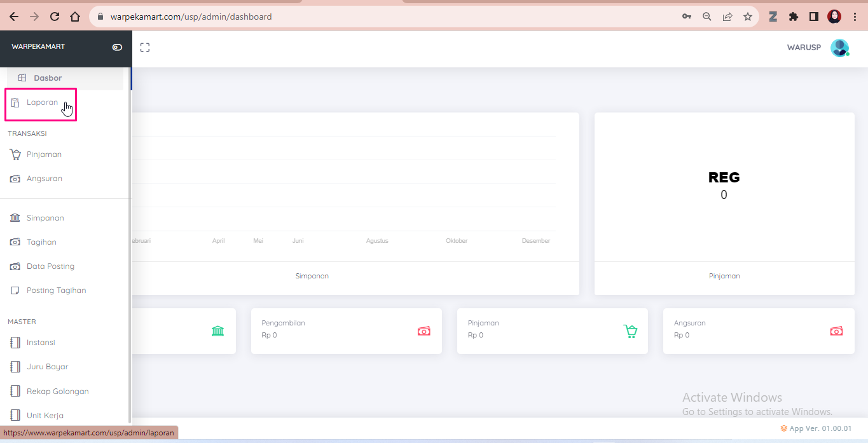Click the browser address bar URL

coord(191,17)
